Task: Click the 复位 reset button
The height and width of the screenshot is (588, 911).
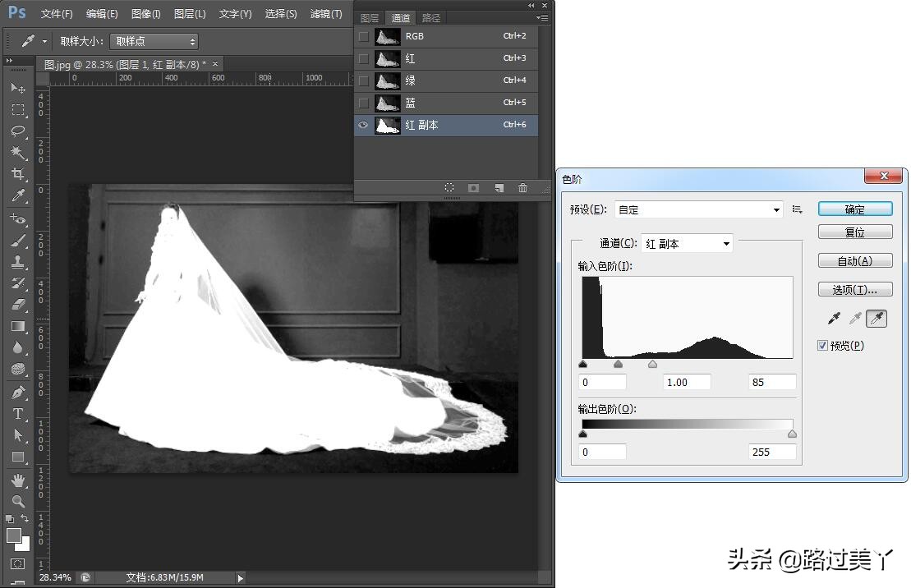Action: click(855, 232)
